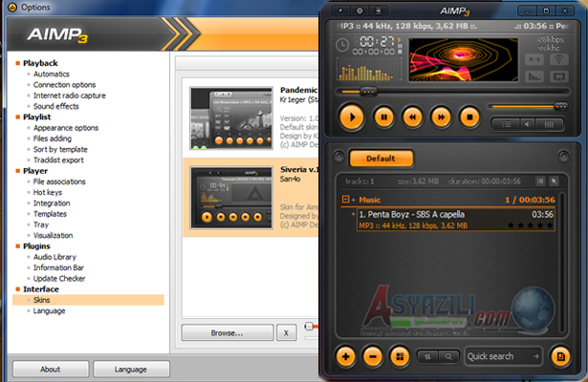The image size is (588, 382).
Task: Expand the Plugins category in Options tree
Action: [36, 246]
